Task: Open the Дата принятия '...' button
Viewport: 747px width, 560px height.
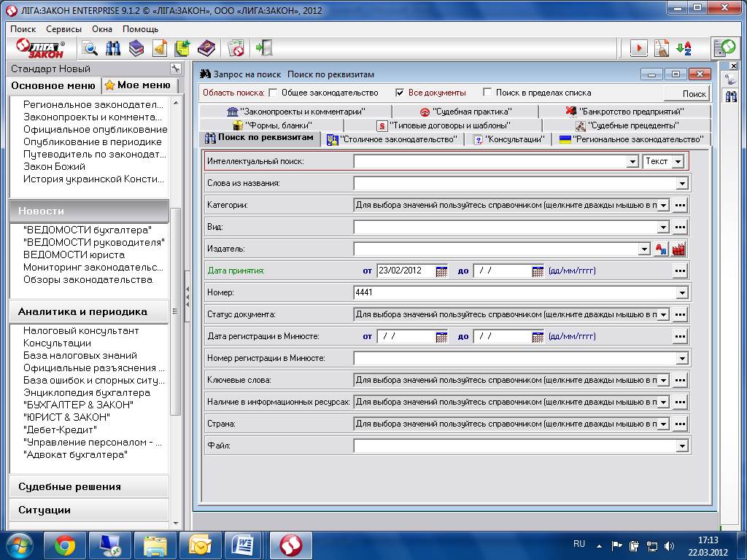Action: 680,271
